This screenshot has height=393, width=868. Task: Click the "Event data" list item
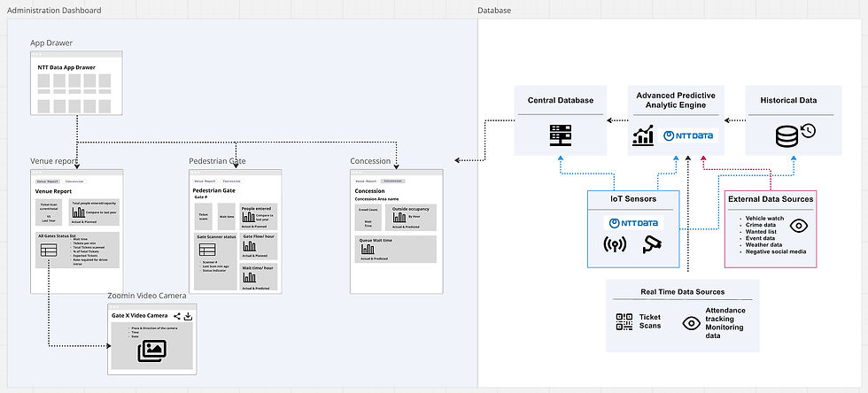pos(762,239)
